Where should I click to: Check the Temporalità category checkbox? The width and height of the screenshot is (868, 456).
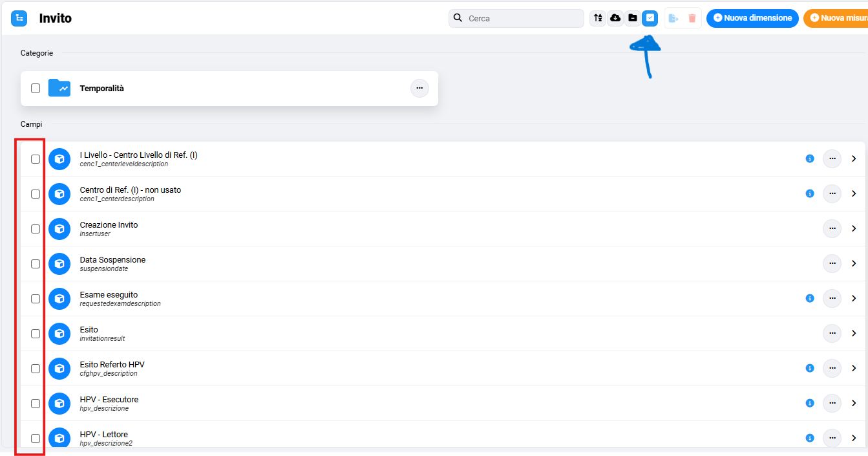(36, 89)
